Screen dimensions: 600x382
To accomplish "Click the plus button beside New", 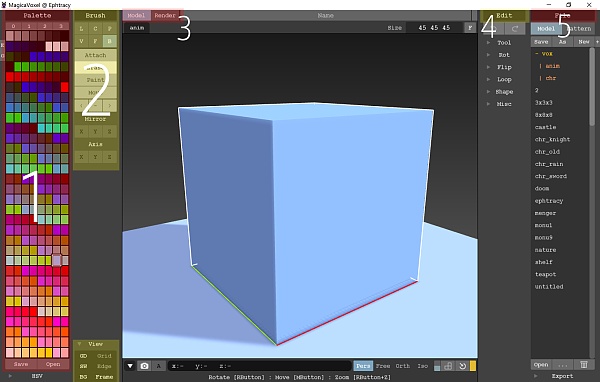I will [597, 42].
